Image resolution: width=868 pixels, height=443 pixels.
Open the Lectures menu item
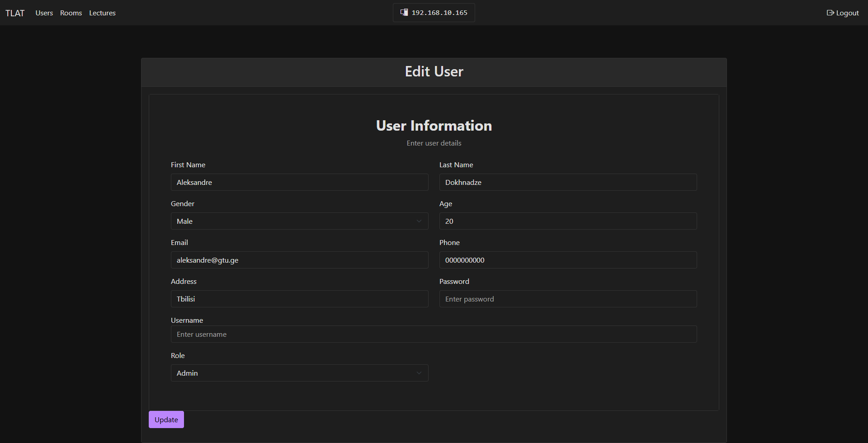coord(102,13)
